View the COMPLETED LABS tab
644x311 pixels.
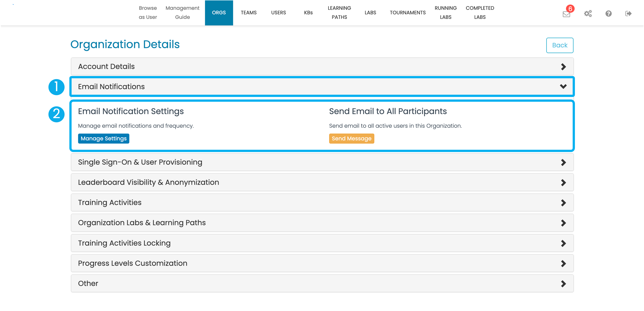click(480, 12)
